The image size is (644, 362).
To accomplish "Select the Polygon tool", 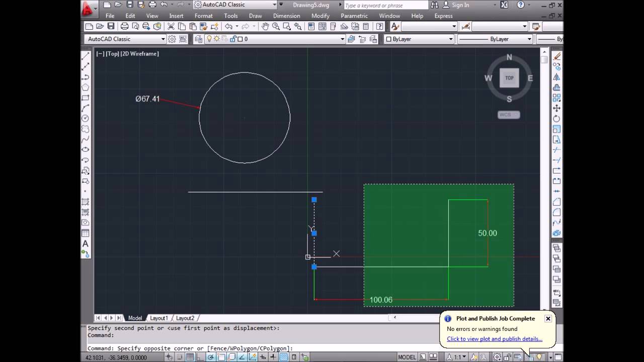I will [86, 87].
